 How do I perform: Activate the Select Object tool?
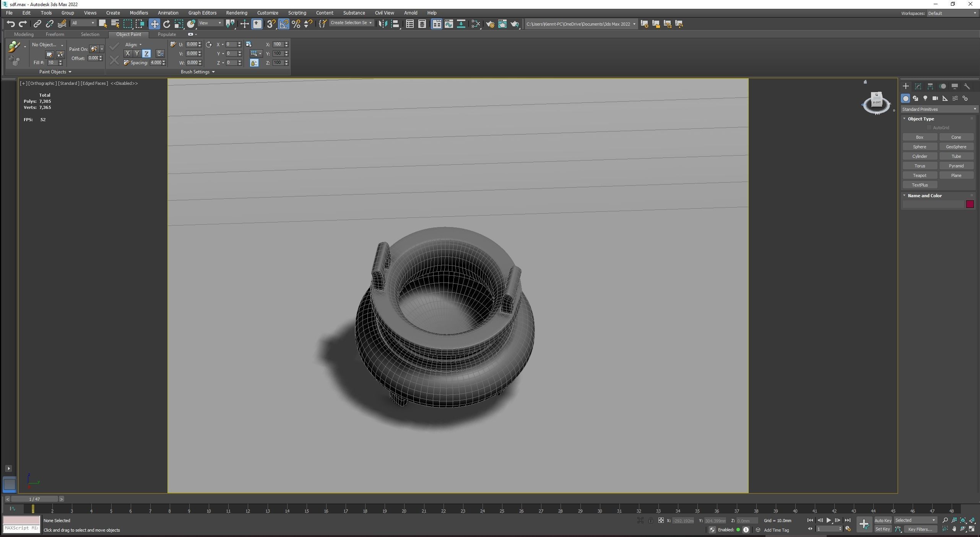102,24
